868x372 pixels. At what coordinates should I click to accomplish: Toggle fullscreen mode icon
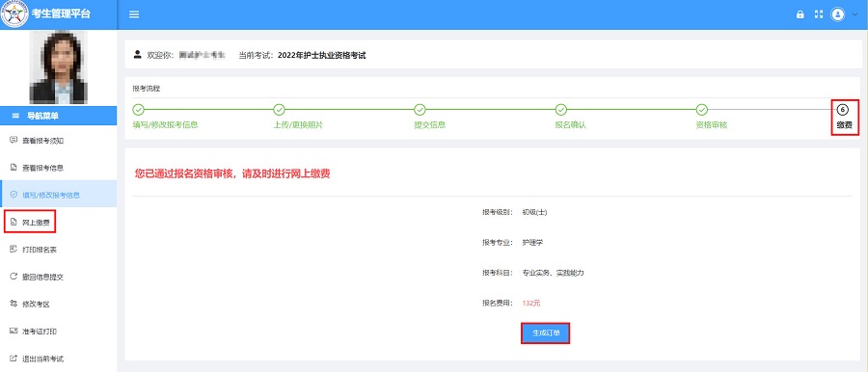(819, 14)
